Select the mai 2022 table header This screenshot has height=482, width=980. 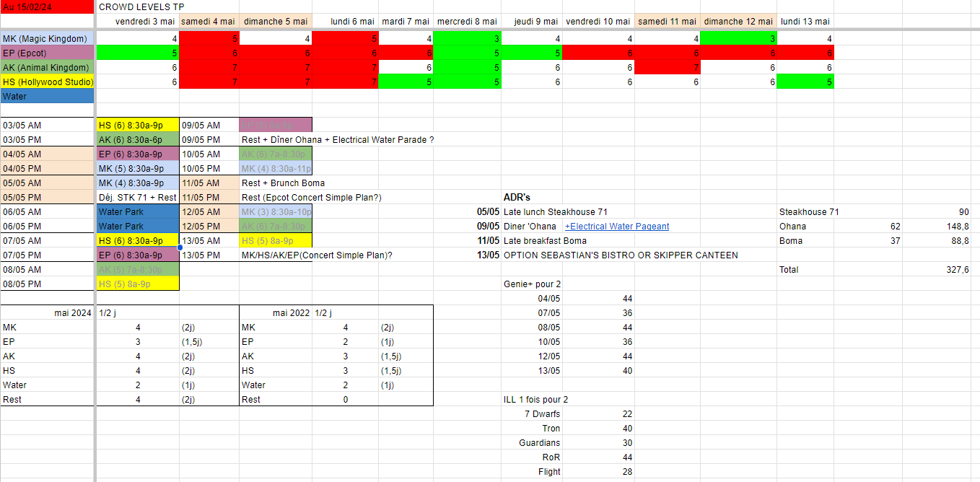coord(291,313)
